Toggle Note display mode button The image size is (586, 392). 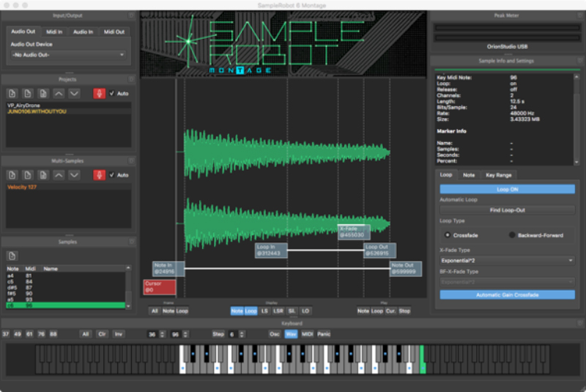pyautogui.click(x=237, y=311)
